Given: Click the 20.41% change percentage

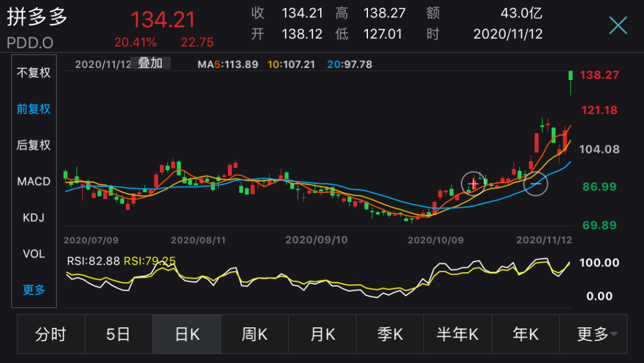Looking at the screenshot, I should [135, 42].
